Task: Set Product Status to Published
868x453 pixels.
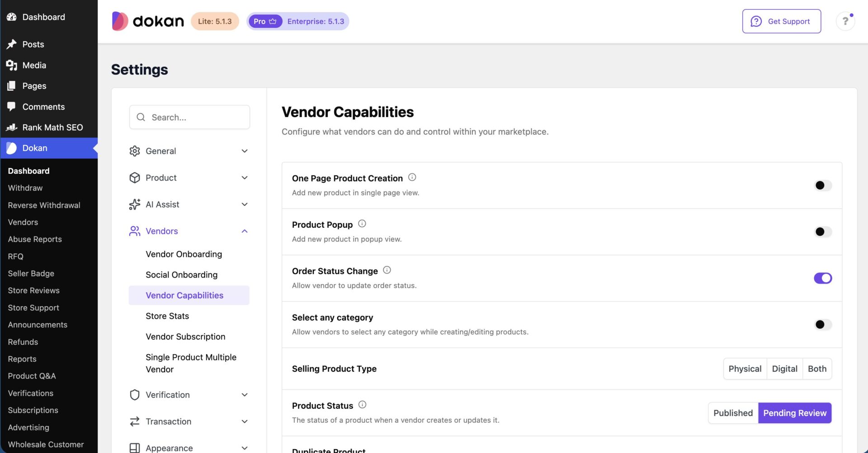Action: pyautogui.click(x=733, y=413)
